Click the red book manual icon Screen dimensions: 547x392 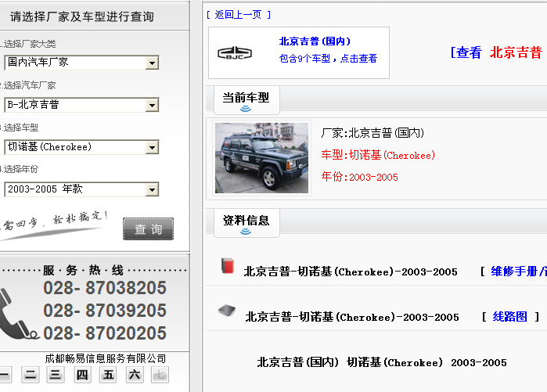click(228, 266)
